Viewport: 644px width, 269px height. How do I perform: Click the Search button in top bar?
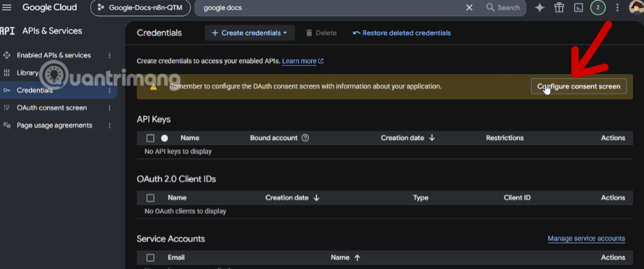[503, 7]
